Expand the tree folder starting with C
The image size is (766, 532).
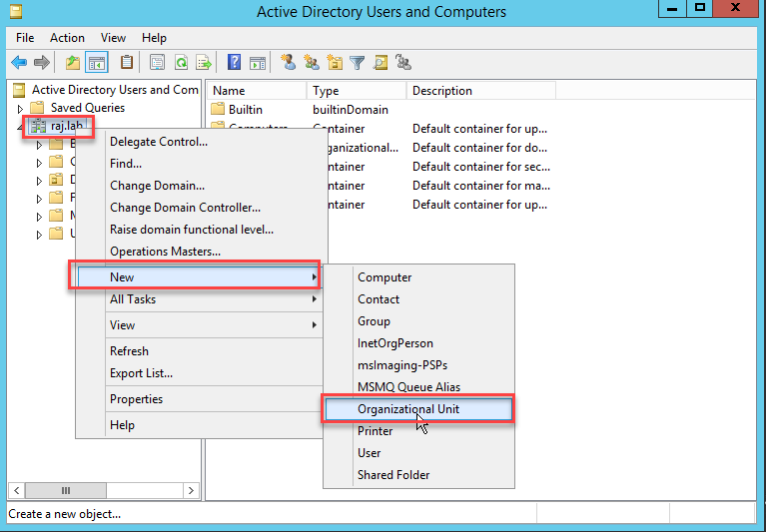39,163
